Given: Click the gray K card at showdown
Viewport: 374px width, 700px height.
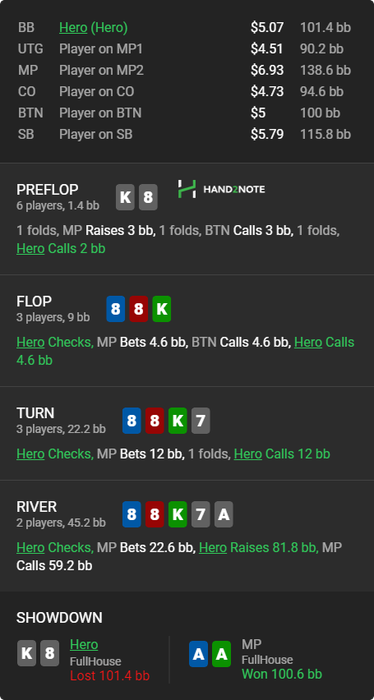Looking at the screenshot, I should (26, 653).
